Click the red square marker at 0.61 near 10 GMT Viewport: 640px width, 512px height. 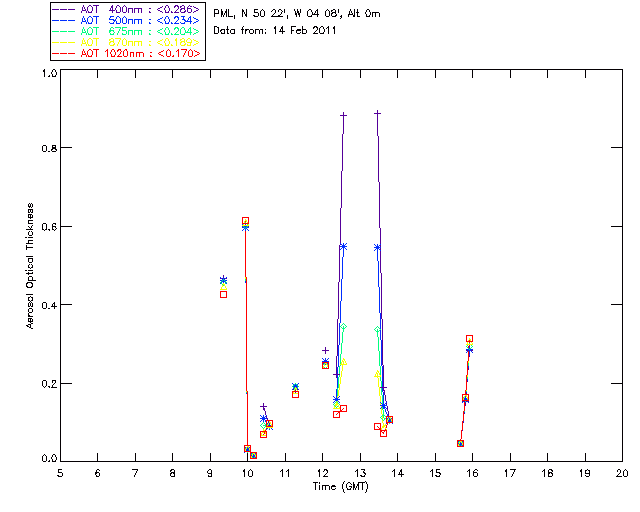(245, 220)
